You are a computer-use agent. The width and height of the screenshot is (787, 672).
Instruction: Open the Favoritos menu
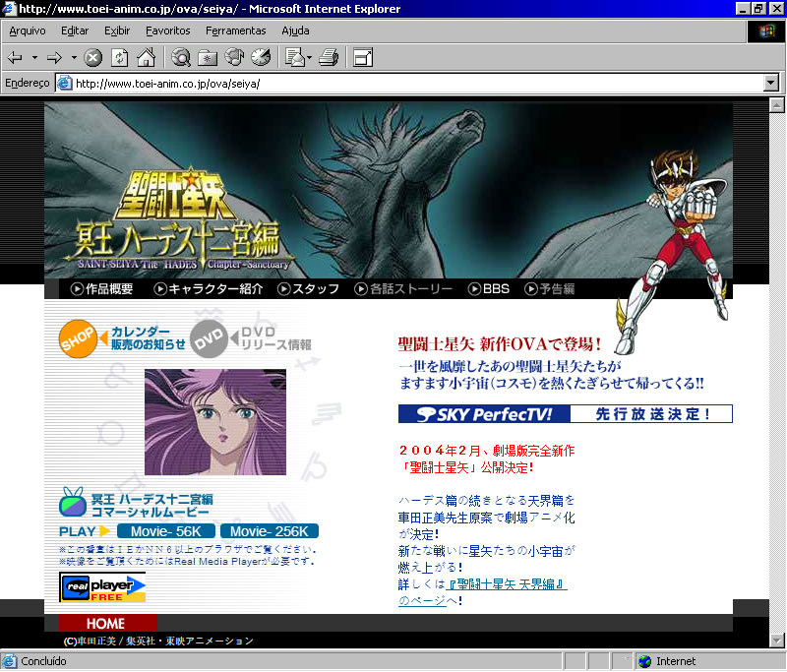pos(168,31)
